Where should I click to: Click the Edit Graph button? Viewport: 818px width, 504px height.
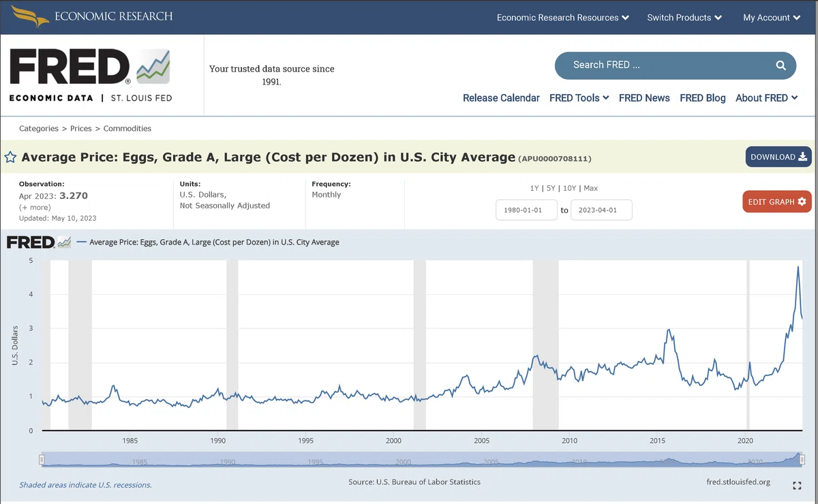[777, 202]
